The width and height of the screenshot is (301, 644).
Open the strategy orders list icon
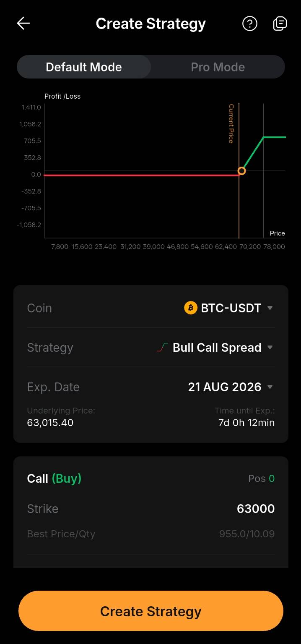280,24
